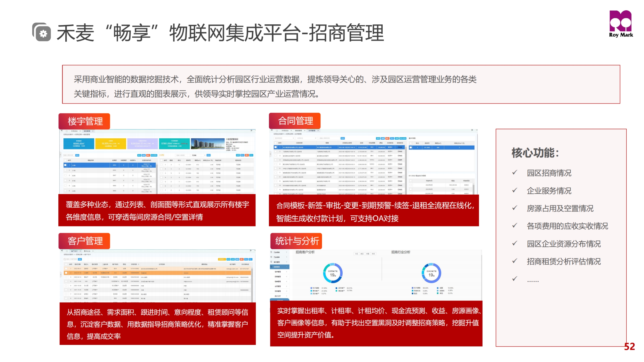Click 查询 button beside the 可招商 dropdown
Screen dimensions: 644x362
(208, 155)
